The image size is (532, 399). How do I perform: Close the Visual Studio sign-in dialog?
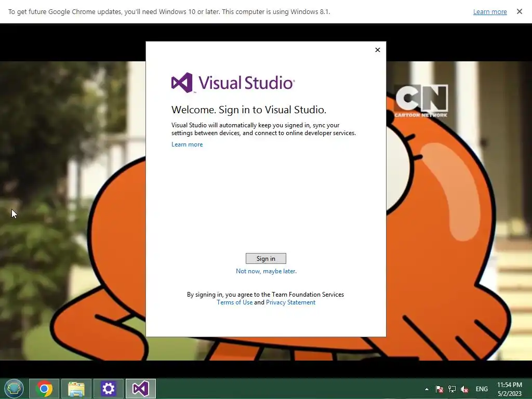point(378,50)
